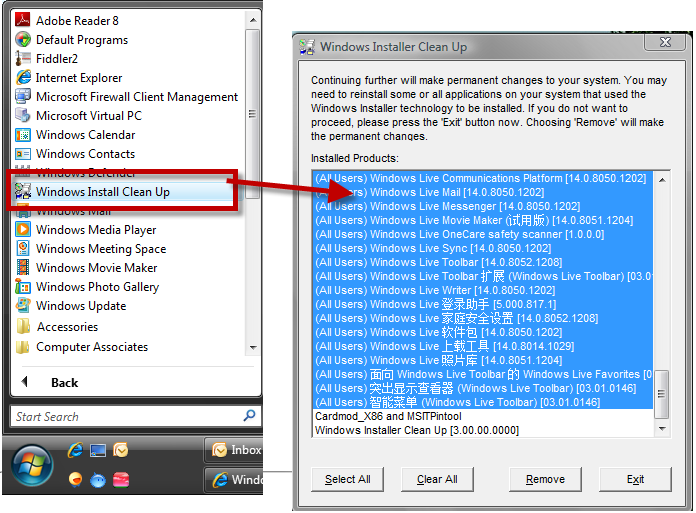The height and width of the screenshot is (513, 696).
Task: Select Windows Live Communications Platform row
Action: point(483,178)
